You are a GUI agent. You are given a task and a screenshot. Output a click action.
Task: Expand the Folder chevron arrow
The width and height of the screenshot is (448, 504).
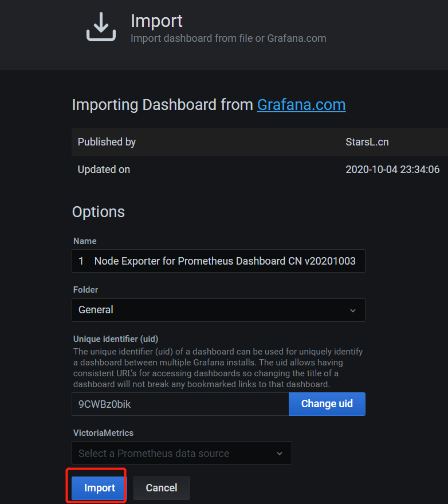click(x=353, y=310)
